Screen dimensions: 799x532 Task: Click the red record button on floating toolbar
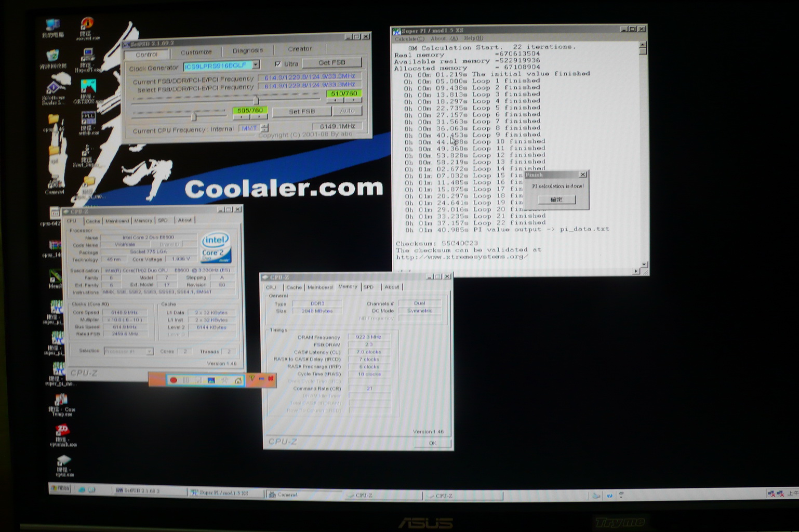pyautogui.click(x=174, y=380)
